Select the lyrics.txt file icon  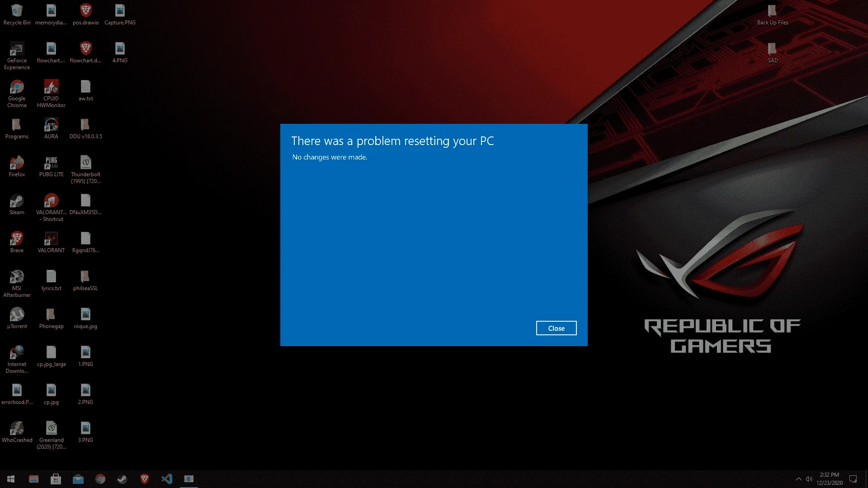coord(51,281)
